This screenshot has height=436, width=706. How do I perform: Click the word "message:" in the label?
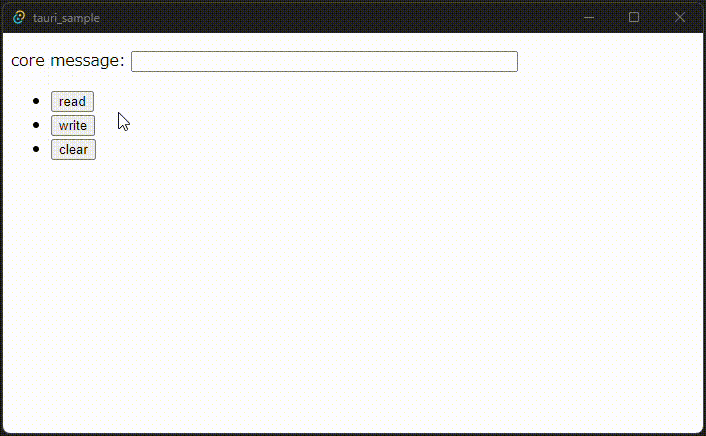pyautogui.click(x=87, y=61)
